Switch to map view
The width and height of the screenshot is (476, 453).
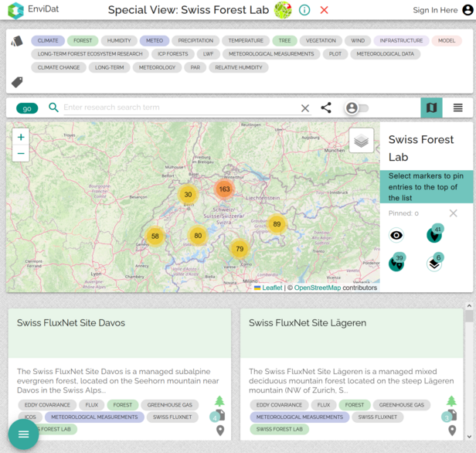click(431, 107)
